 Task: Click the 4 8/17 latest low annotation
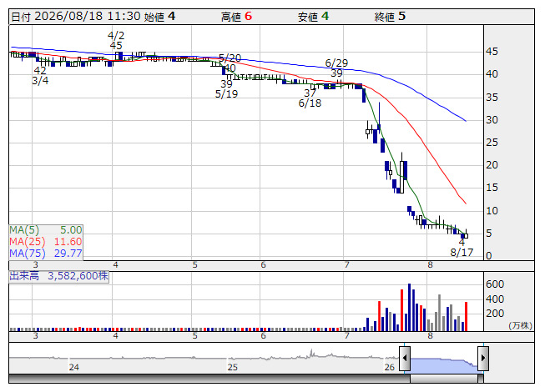point(462,248)
